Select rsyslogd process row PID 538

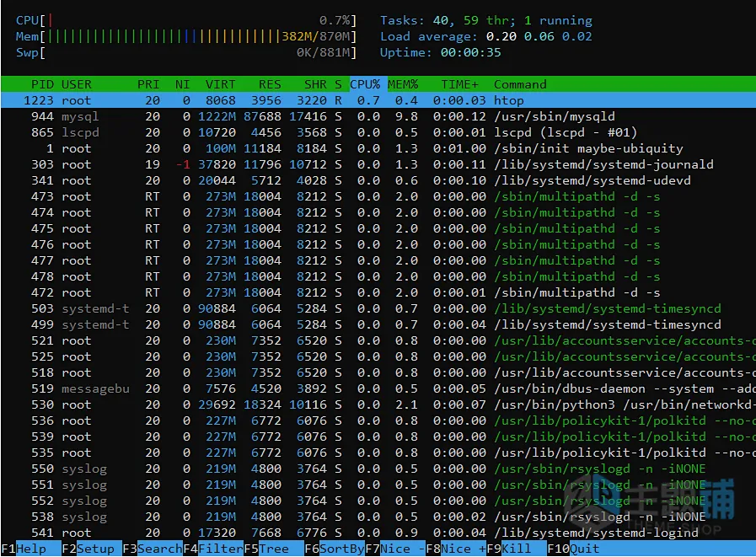tap(378, 517)
